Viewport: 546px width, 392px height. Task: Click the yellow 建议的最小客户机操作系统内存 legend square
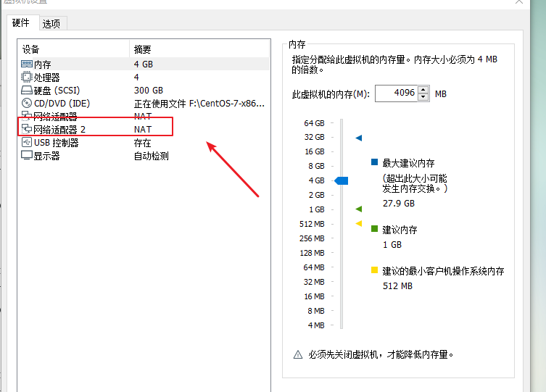(375, 270)
